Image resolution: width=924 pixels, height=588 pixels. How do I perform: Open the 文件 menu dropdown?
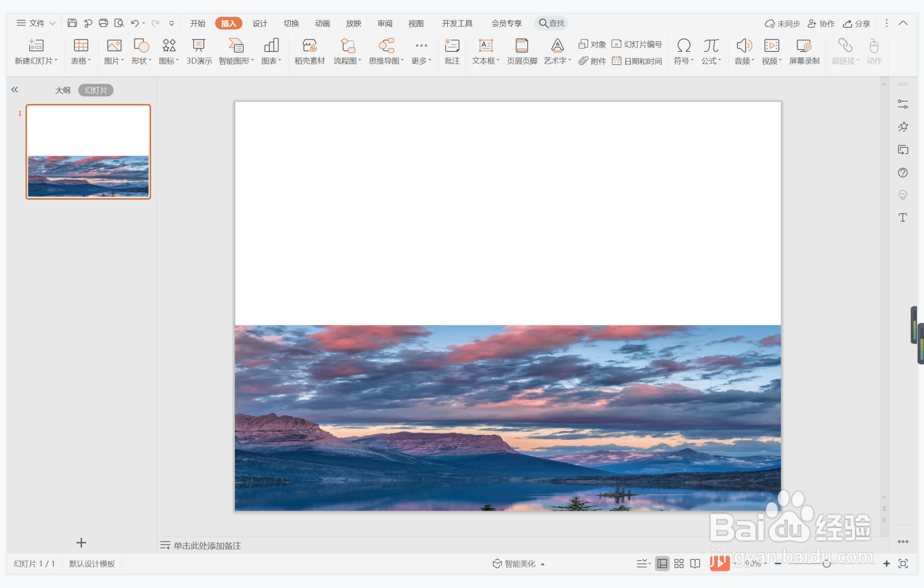[x=36, y=23]
